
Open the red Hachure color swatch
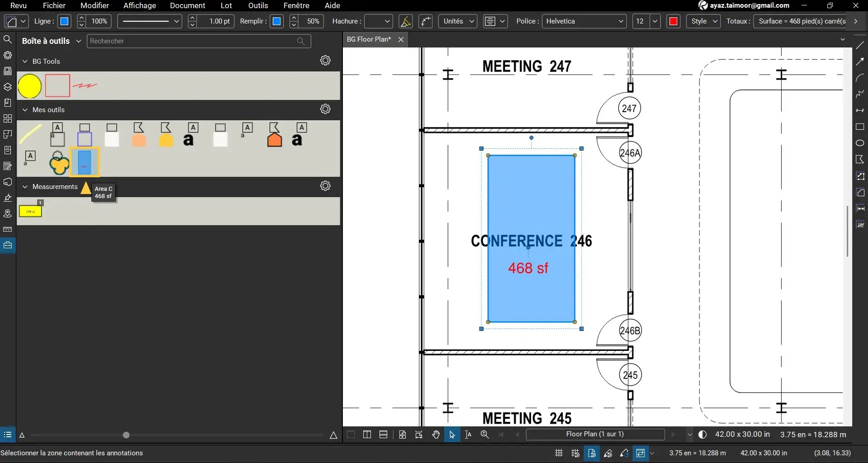point(673,21)
